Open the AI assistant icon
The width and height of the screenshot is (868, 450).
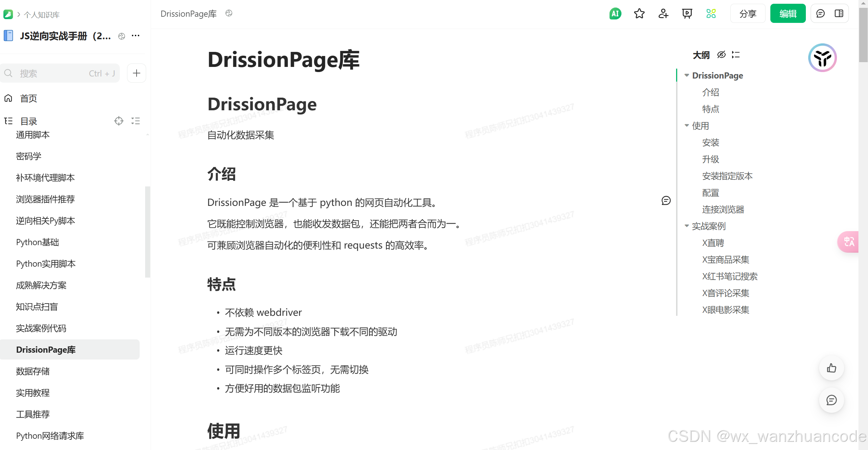[x=615, y=14]
